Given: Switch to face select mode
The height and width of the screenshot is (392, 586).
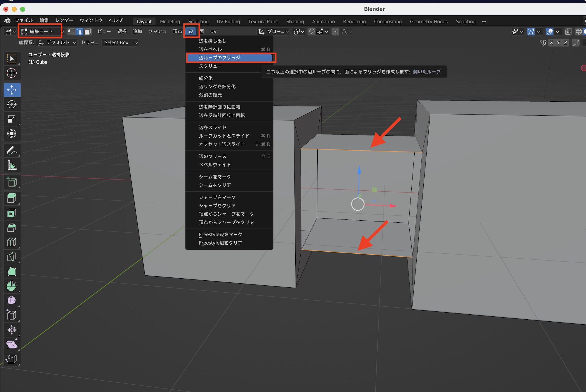Looking at the screenshot, I should [x=88, y=31].
